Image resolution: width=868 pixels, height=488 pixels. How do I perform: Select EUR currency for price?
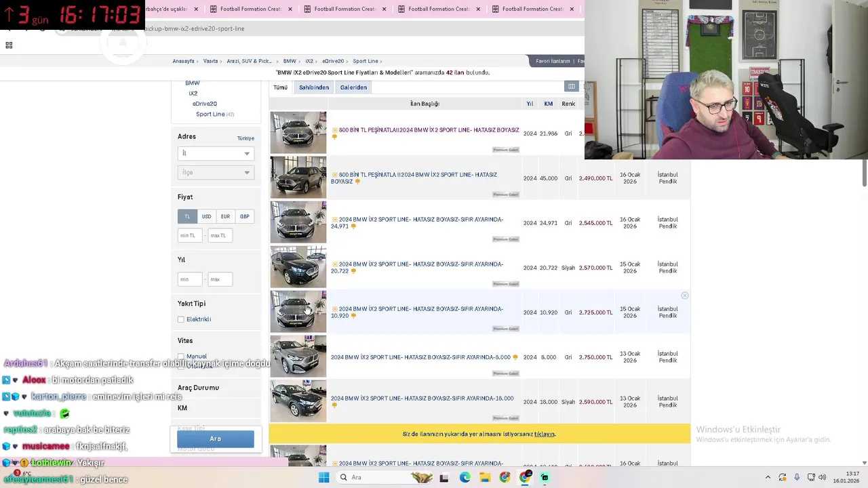point(225,216)
